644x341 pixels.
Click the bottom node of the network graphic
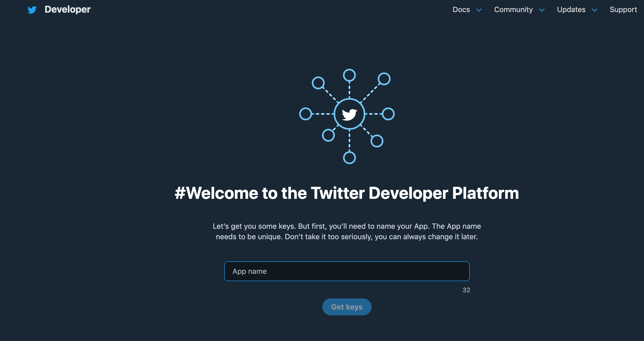click(349, 157)
